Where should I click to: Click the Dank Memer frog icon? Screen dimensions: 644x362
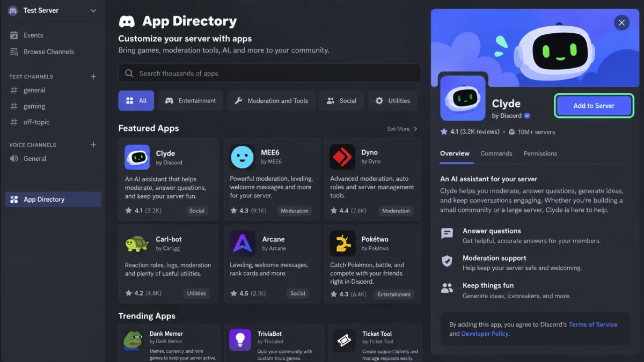(133, 340)
